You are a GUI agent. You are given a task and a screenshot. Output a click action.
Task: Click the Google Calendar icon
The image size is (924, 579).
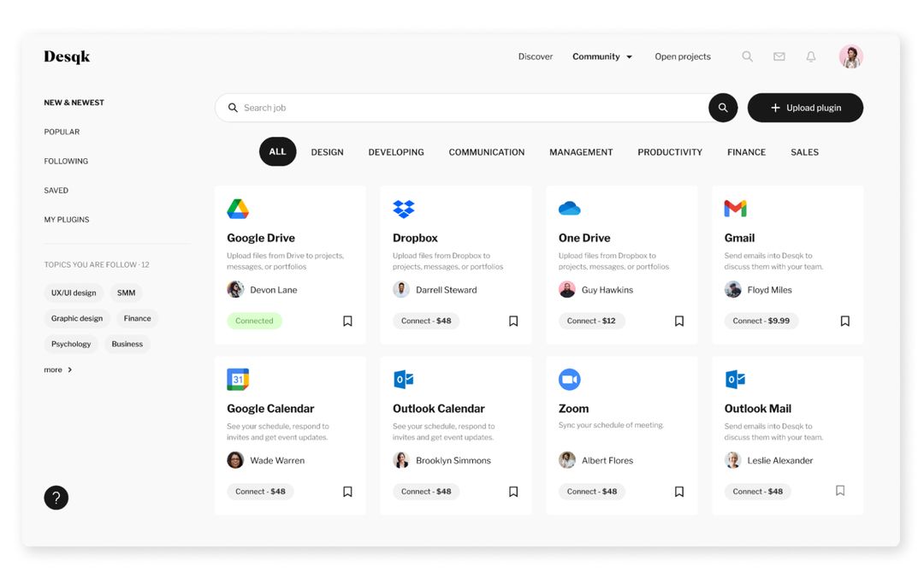(237, 379)
